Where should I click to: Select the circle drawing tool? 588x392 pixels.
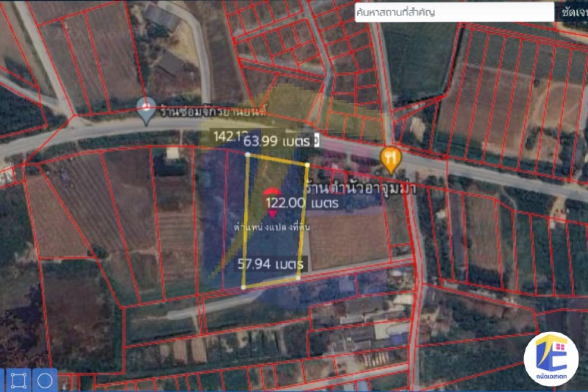45,380
